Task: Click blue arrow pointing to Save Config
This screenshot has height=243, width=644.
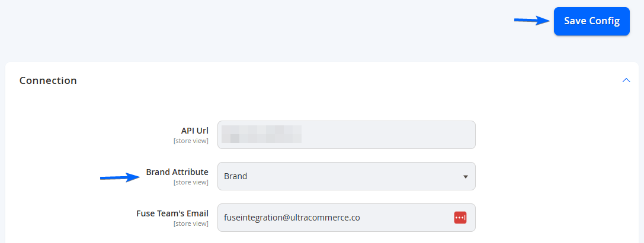Action: tap(532, 21)
